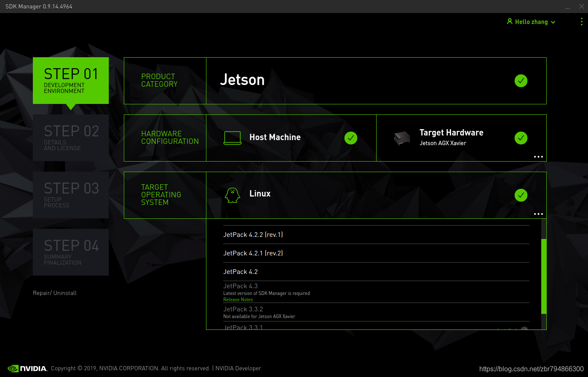Open the vertical three-dot options menu
The width and height of the screenshot is (588, 377).
coord(582,21)
